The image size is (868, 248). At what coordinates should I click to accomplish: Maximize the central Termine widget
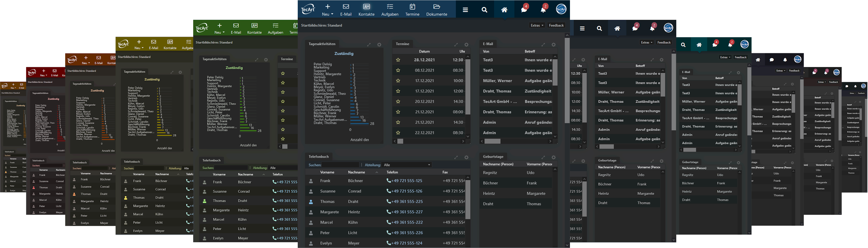click(x=456, y=45)
